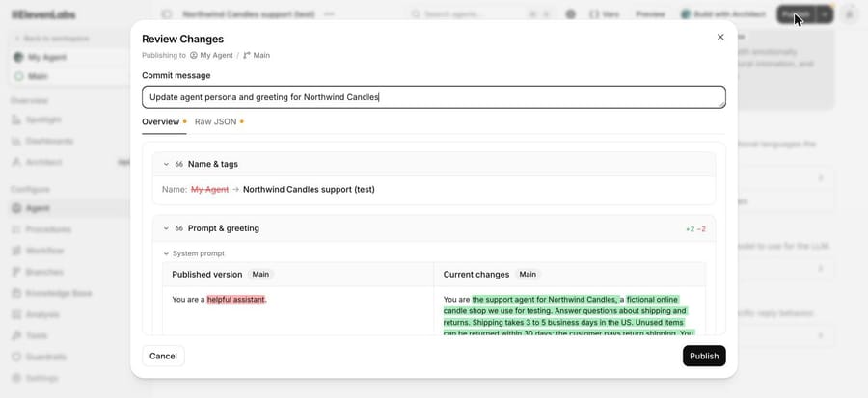The image size is (868, 398).
Task: Select My Agent in the sidebar behind the dialog
Action: (x=70, y=57)
